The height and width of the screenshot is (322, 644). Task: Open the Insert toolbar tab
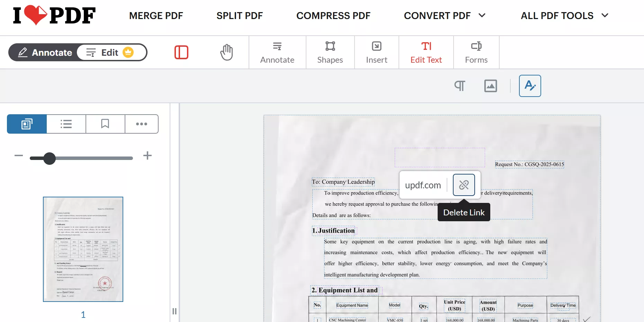point(377,53)
